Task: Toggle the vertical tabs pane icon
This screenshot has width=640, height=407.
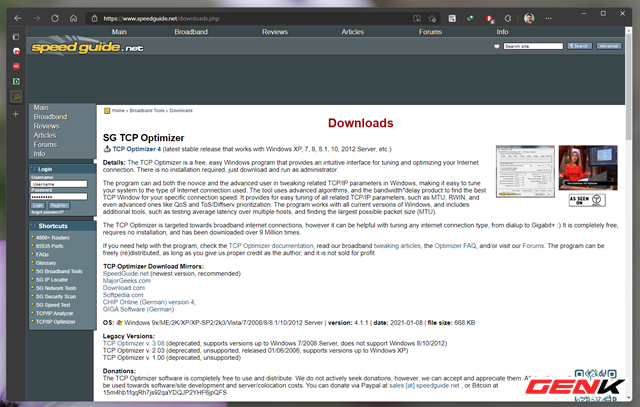Action: pyautogui.click(x=16, y=37)
